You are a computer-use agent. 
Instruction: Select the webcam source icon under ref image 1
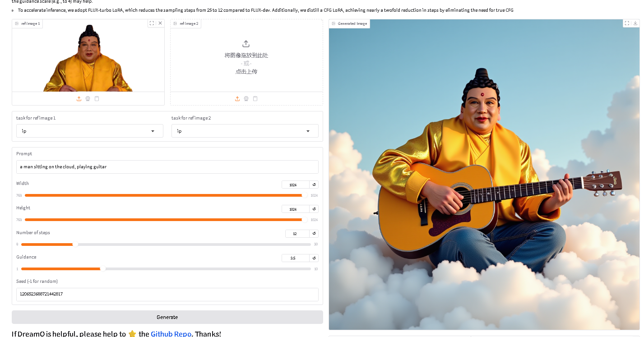click(x=88, y=98)
